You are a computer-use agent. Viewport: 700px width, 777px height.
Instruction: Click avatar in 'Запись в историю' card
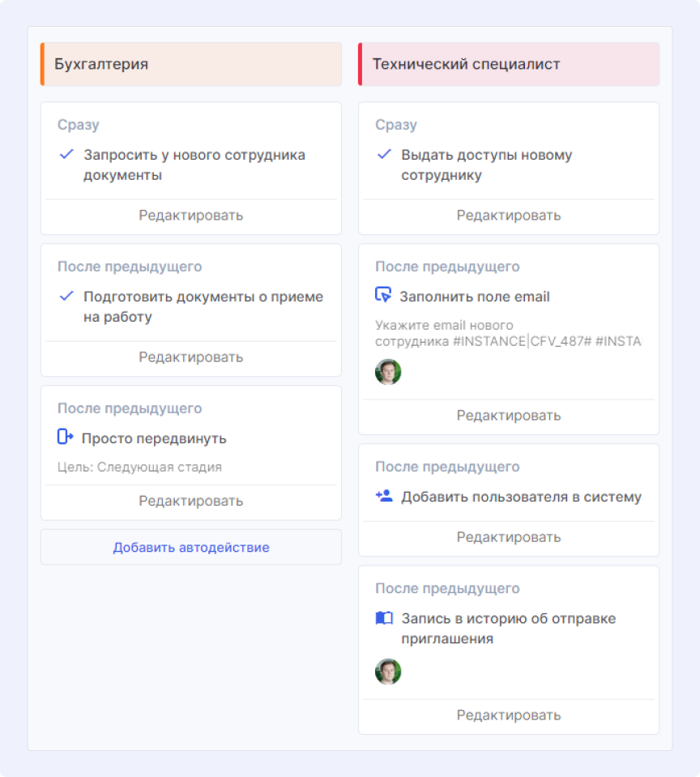coord(388,672)
